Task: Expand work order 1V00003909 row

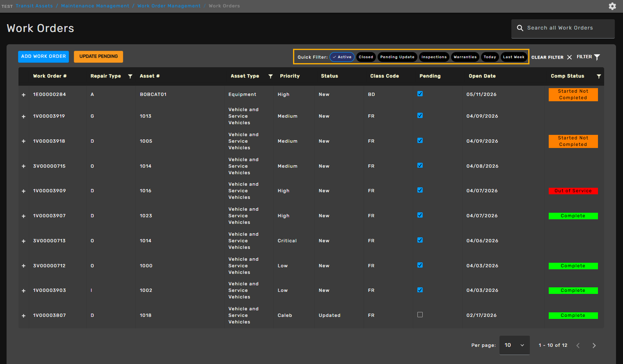Action: [23, 191]
